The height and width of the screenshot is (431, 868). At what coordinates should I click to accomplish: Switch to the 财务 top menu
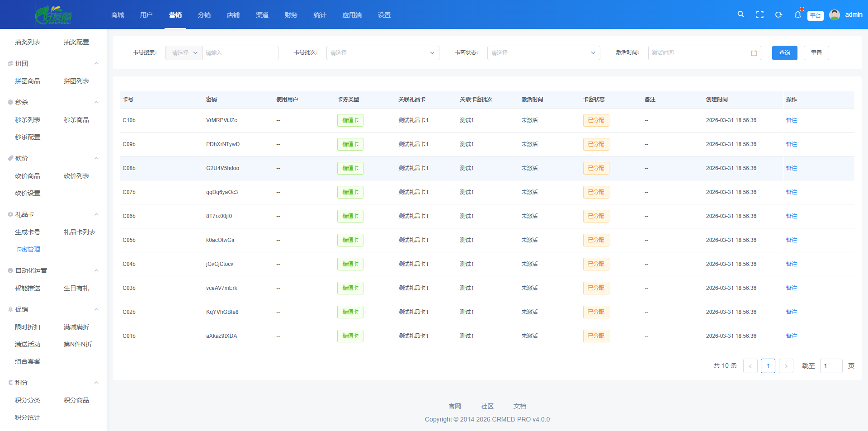(291, 15)
